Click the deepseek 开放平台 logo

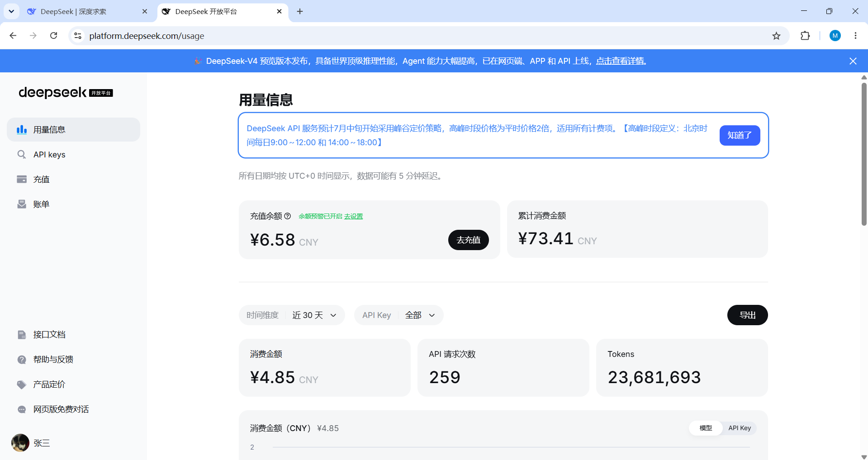pos(66,93)
